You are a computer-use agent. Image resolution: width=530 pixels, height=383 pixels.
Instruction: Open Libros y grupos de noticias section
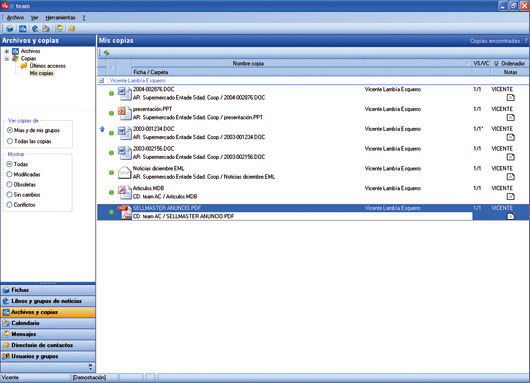[48, 301]
